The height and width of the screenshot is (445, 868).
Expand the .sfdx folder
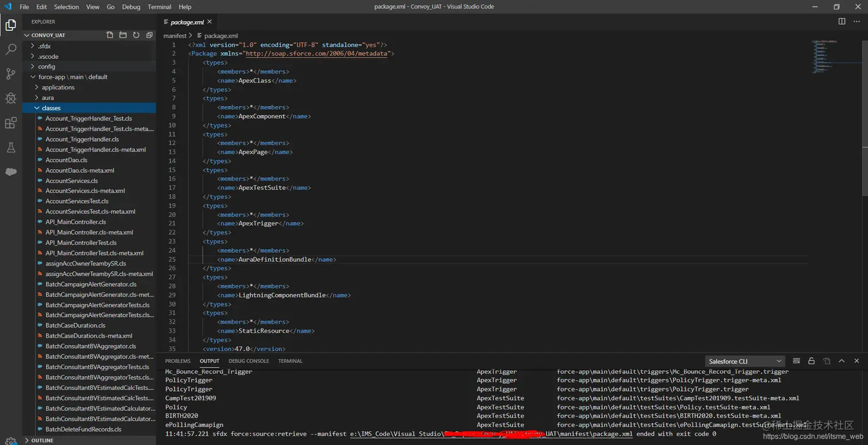tap(44, 46)
